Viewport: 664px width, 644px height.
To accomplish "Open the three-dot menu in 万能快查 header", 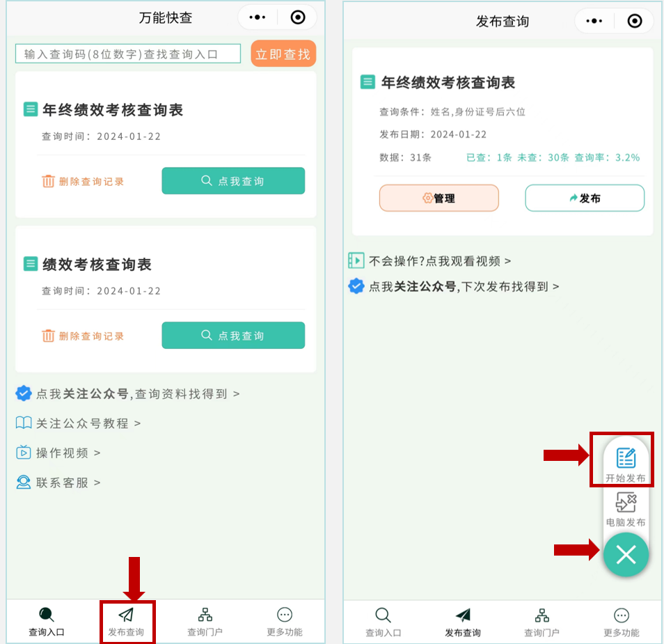I will pyautogui.click(x=257, y=17).
